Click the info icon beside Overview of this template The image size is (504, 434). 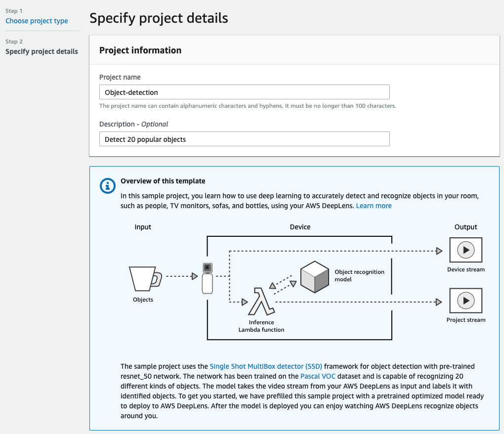pos(107,186)
